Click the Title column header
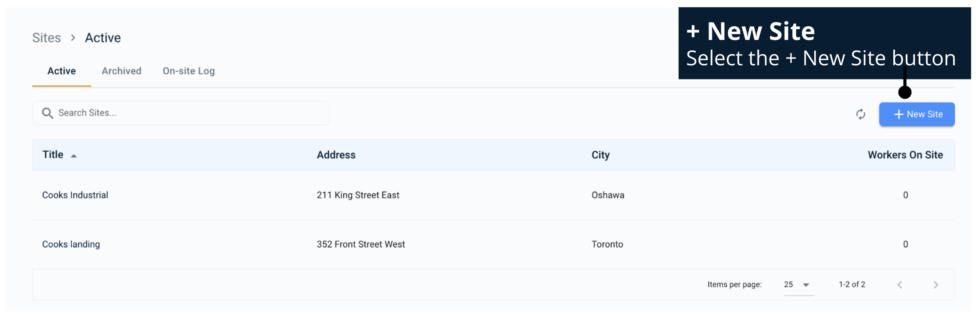This screenshot has height=317, width=980. [x=53, y=155]
